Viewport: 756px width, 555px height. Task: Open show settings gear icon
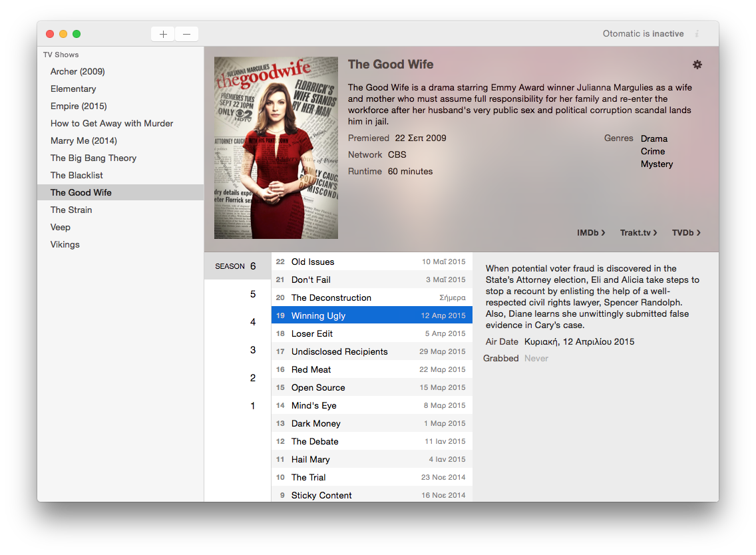697,65
